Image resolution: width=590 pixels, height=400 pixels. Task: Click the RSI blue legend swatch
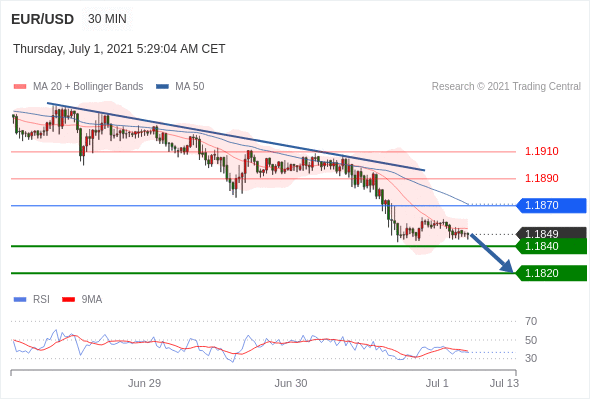point(20,300)
